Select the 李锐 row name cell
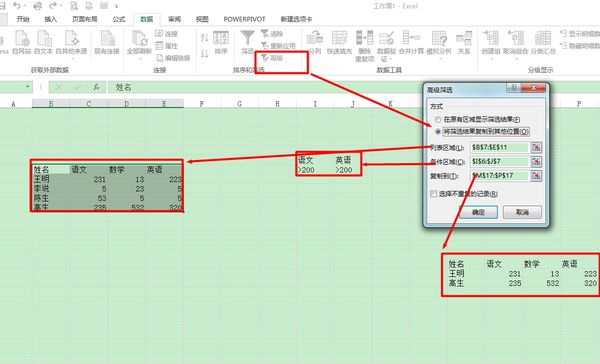600x364 pixels. point(51,189)
